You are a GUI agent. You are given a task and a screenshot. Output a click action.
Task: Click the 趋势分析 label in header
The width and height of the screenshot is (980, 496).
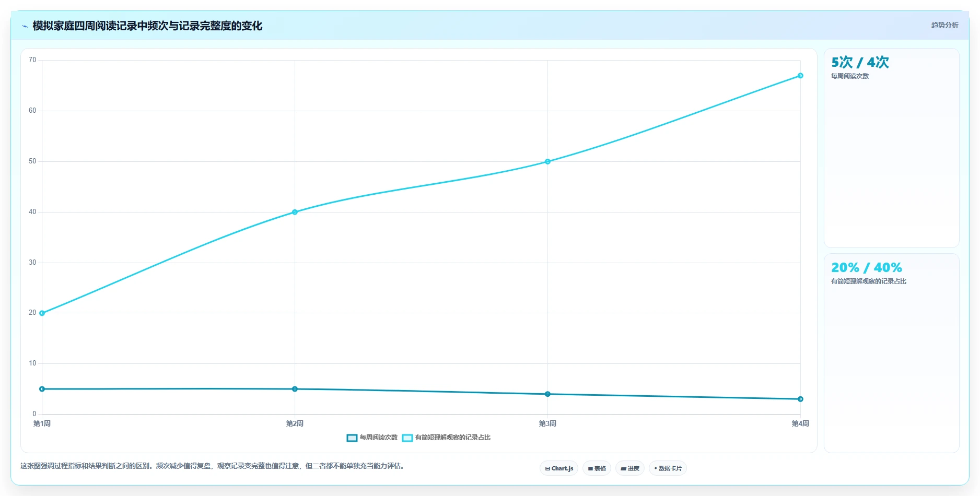944,25
